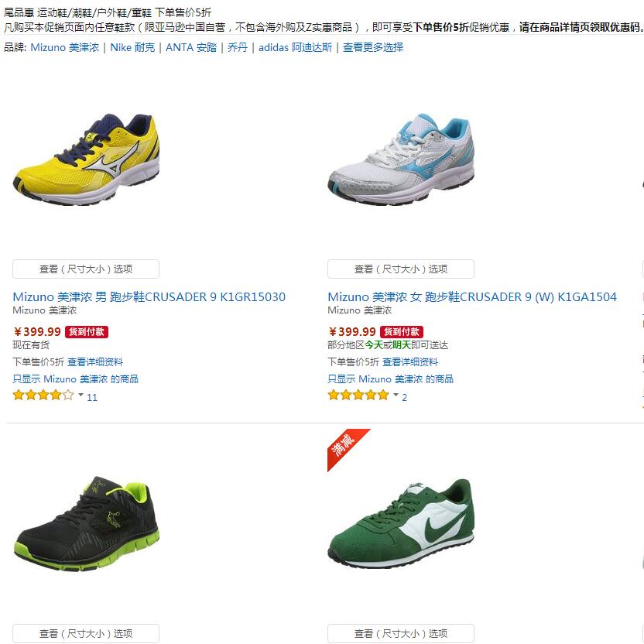Filter by Mizuno 美津浓 brand
644x644 pixels.
(x=65, y=47)
